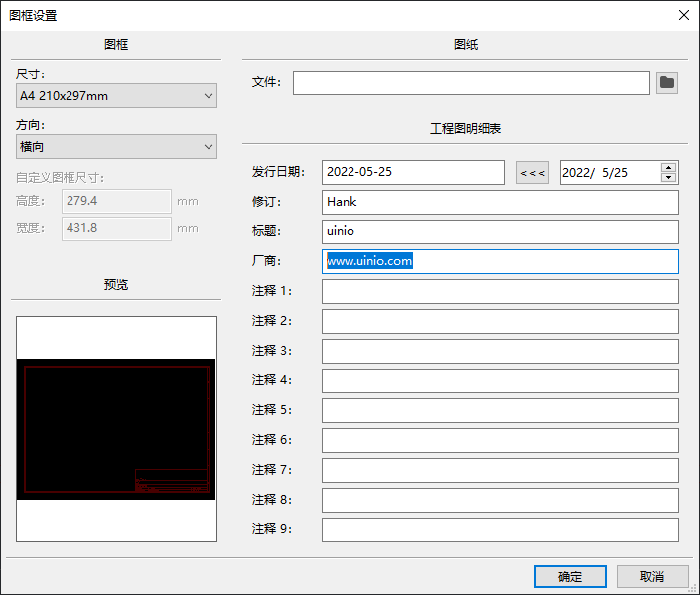Click the 注释 7 input field
This screenshot has height=595, width=700.
[500, 470]
